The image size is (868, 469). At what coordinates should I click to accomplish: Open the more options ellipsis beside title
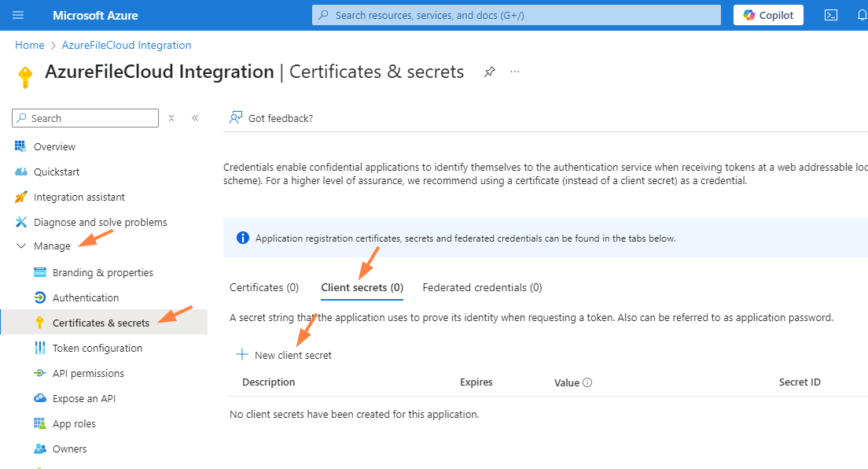515,72
